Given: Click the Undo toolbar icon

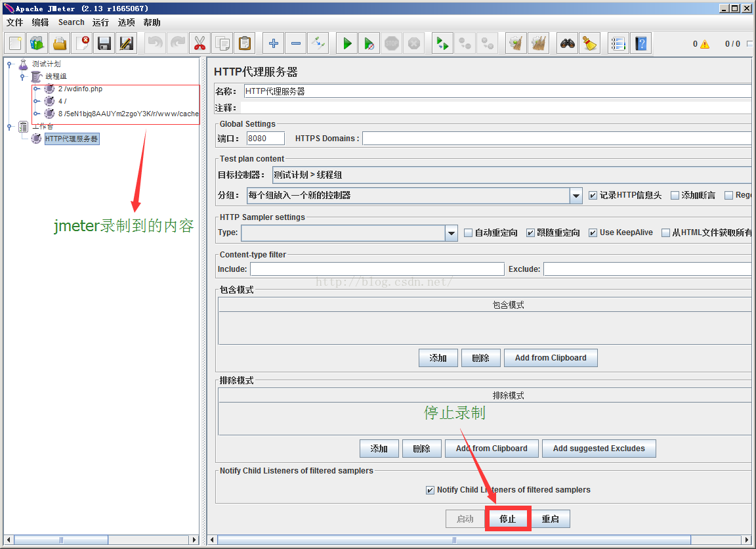Looking at the screenshot, I should tap(156, 43).
